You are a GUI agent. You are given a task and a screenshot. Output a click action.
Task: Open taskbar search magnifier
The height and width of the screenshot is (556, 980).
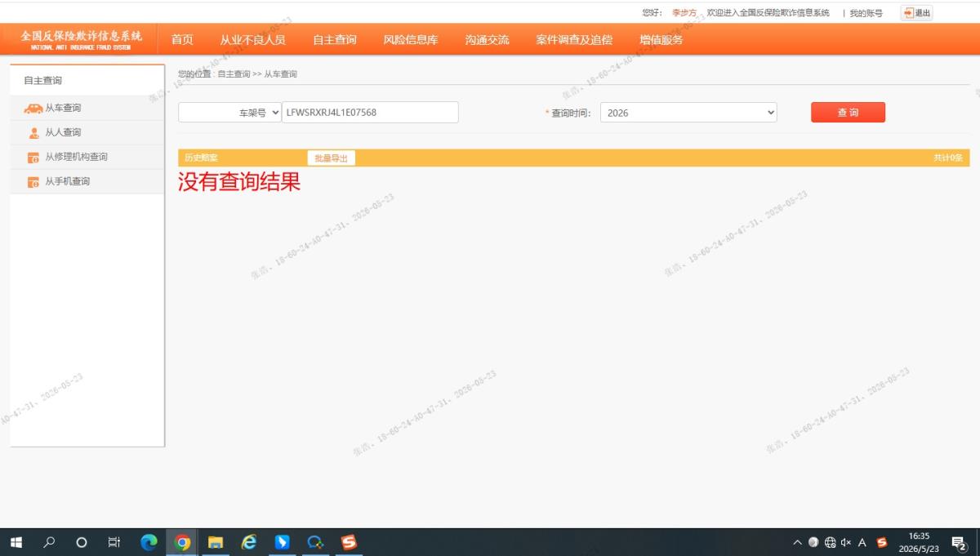coord(49,542)
